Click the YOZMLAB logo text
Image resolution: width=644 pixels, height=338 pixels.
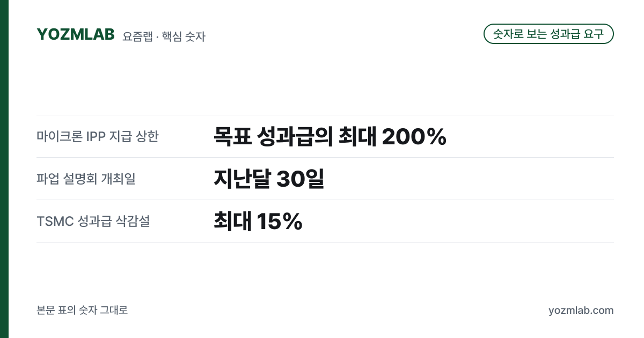pyautogui.click(x=76, y=34)
